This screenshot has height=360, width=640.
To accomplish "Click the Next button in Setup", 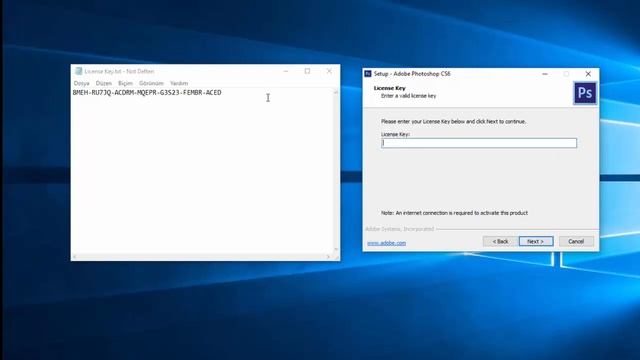I will click(x=536, y=241).
